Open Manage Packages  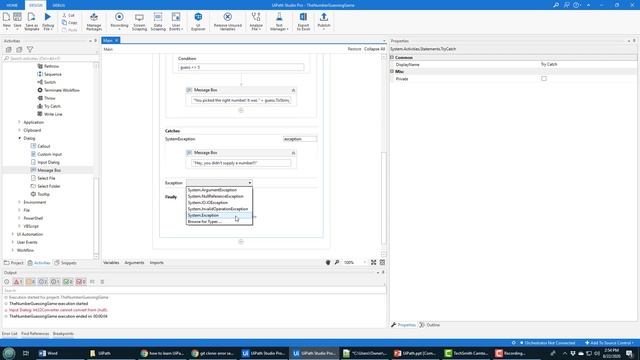94,21
